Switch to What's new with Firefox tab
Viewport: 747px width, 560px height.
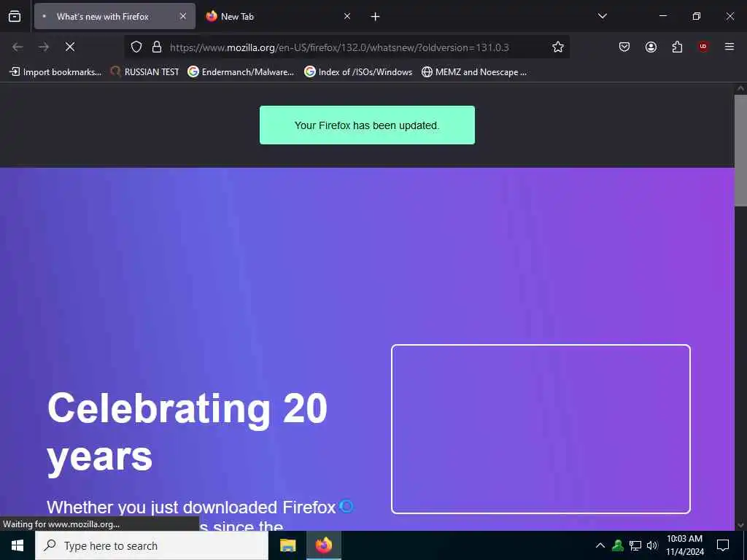115,16
